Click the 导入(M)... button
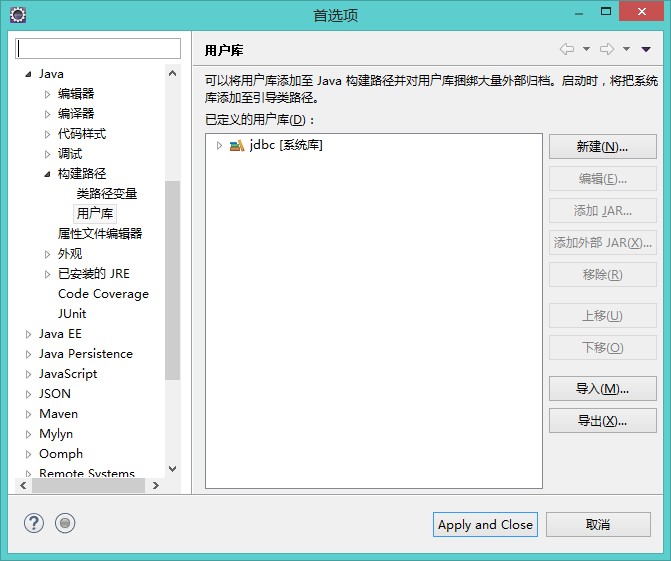Viewport: 671px width, 561px height. (603, 389)
